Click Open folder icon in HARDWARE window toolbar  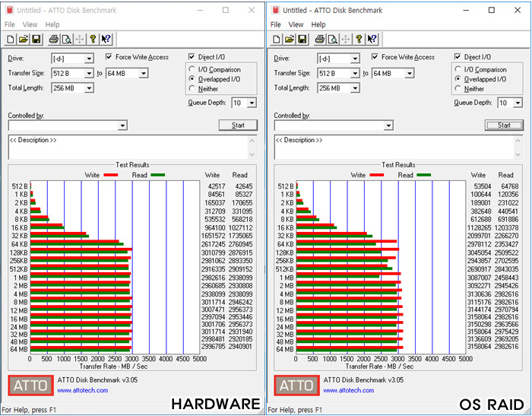[24, 40]
